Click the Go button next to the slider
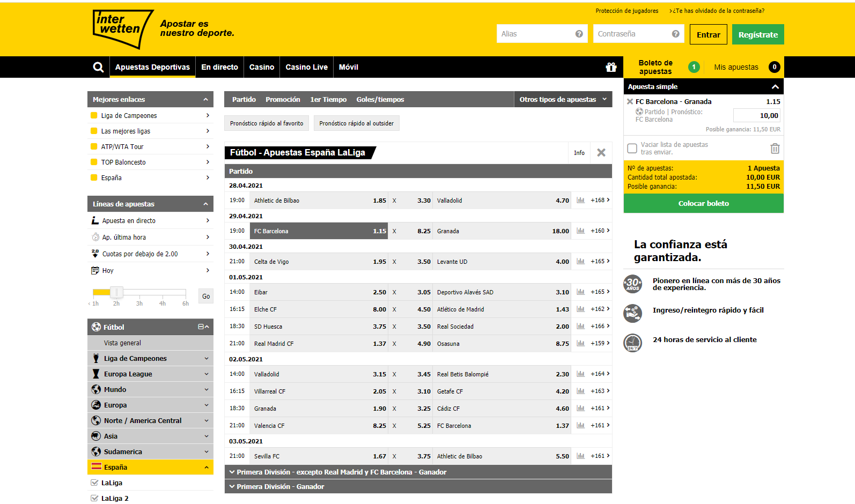This screenshot has height=504, width=855. [206, 297]
